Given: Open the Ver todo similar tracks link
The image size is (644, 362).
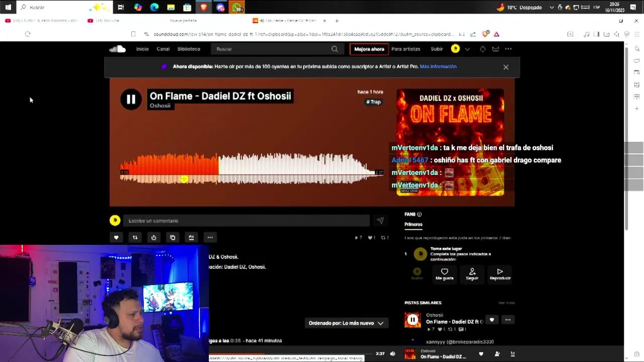Looking at the screenshot, I should (507, 303).
